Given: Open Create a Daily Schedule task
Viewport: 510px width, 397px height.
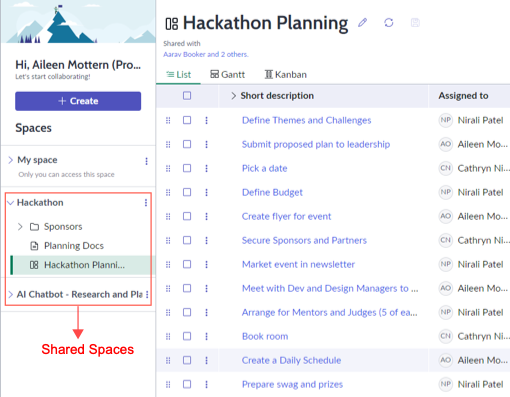Looking at the screenshot, I should [291, 360].
